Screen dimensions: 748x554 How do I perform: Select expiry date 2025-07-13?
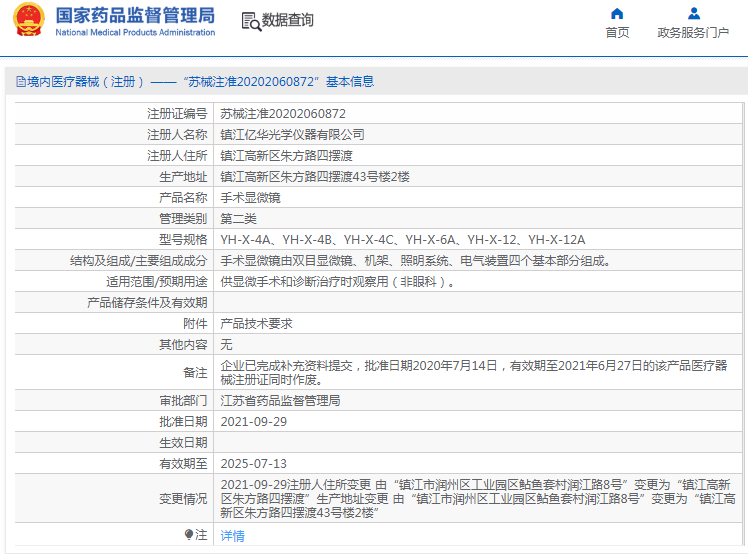254,464
